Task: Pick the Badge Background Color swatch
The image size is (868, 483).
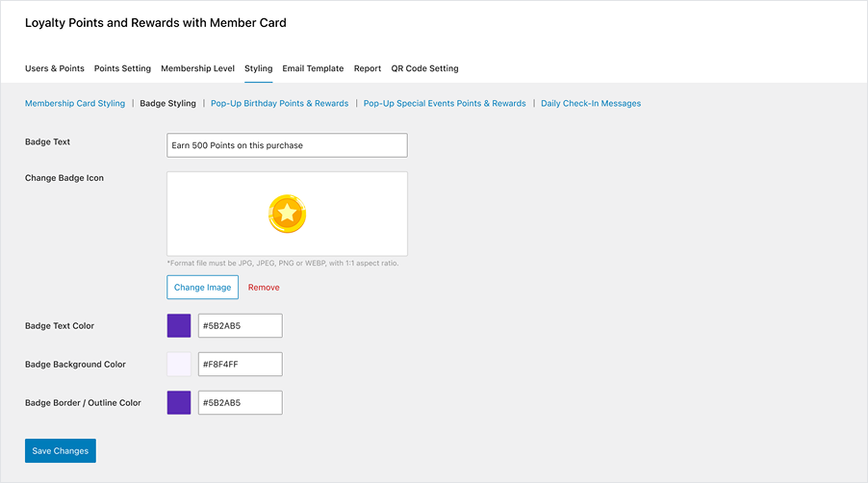Action: 179,365
